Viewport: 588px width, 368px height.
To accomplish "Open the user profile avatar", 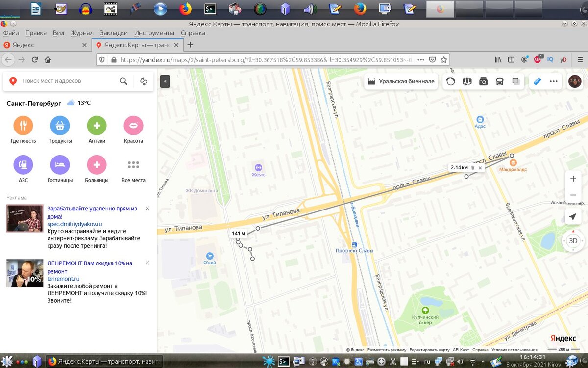I will point(575,81).
